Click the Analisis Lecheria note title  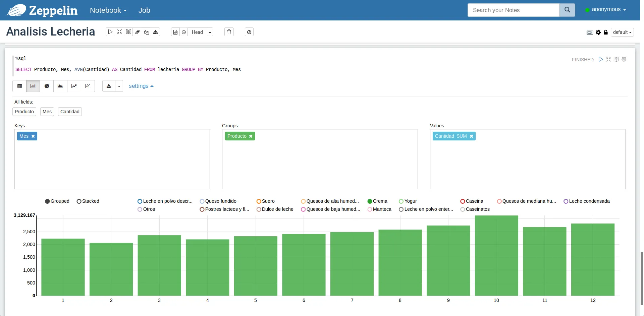[x=51, y=31]
